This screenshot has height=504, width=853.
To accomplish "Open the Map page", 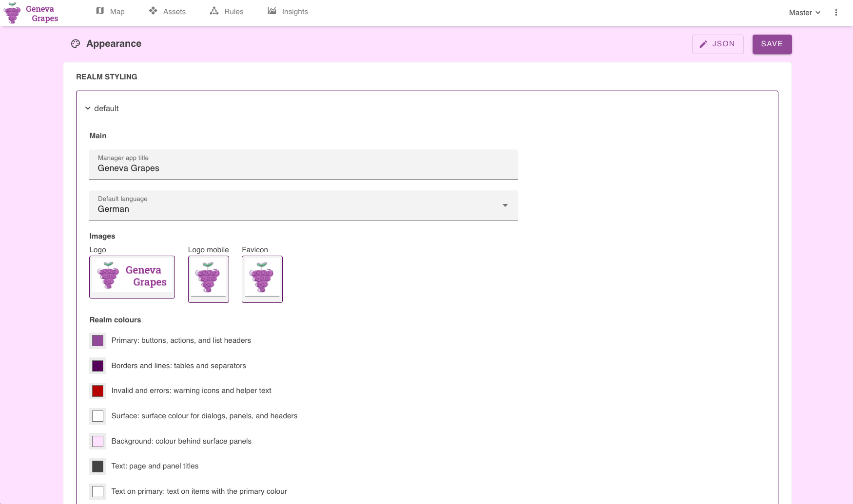I will coord(110,11).
